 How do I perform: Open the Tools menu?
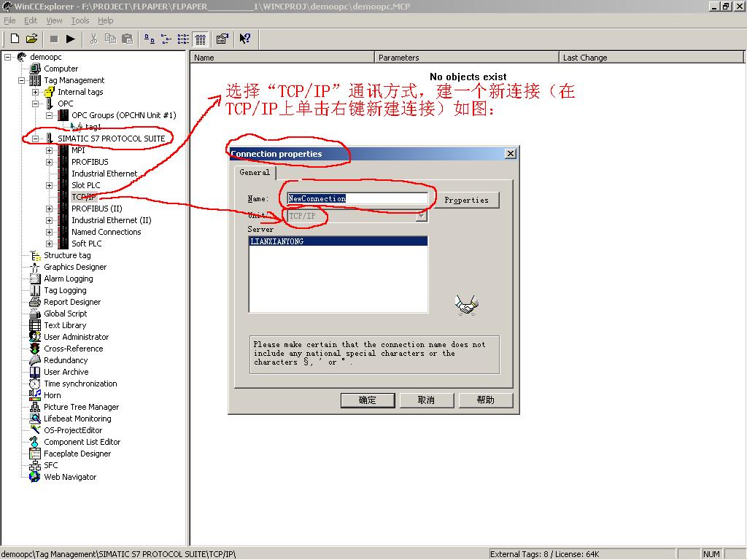click(x=80, y=20)
